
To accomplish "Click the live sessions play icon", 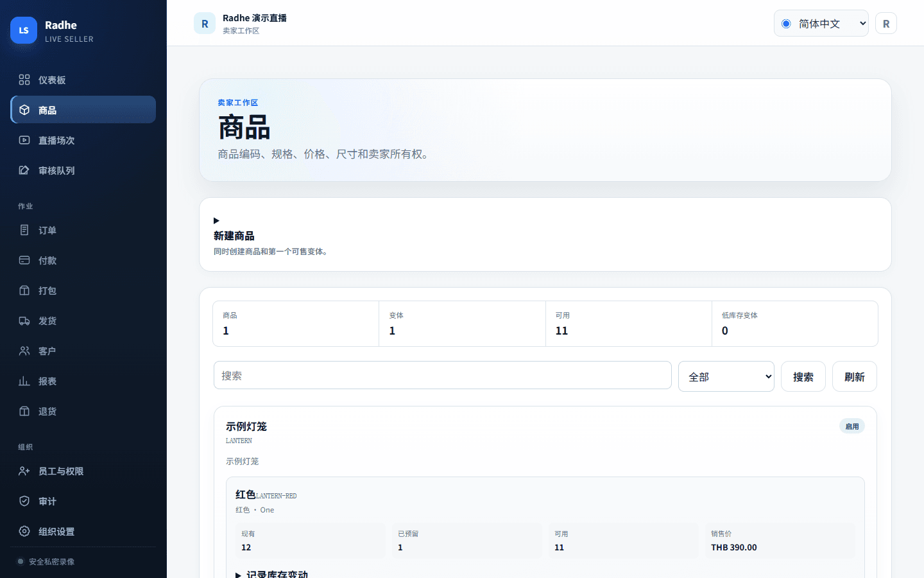I will coord(24,140).
